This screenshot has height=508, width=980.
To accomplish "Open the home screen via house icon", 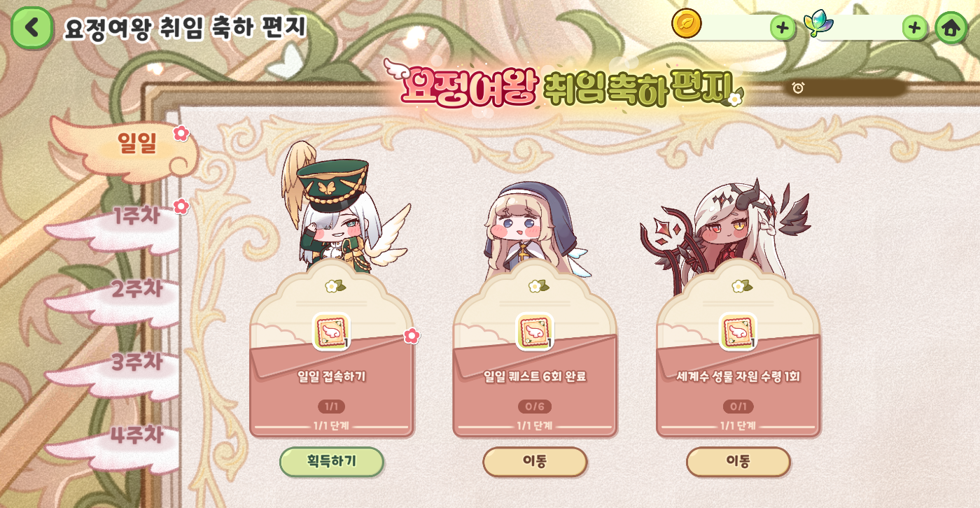I will click(951, 28).
